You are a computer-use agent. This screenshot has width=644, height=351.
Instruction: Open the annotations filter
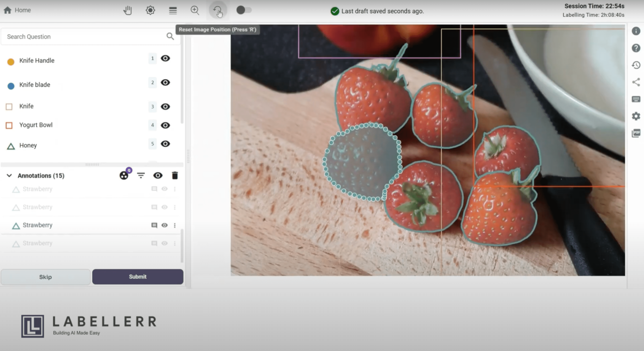pos(141,175)
